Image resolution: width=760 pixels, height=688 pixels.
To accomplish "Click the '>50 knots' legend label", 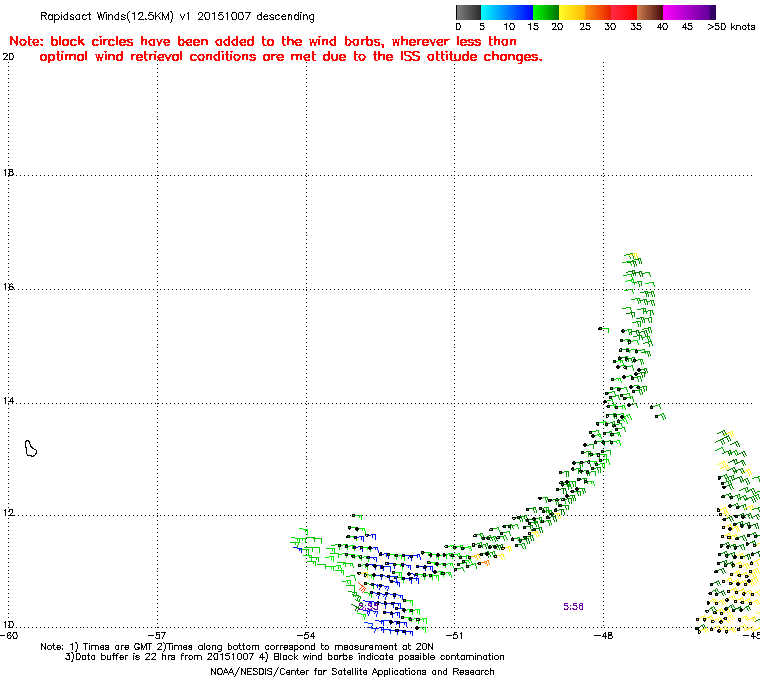I will pos(731,27).
